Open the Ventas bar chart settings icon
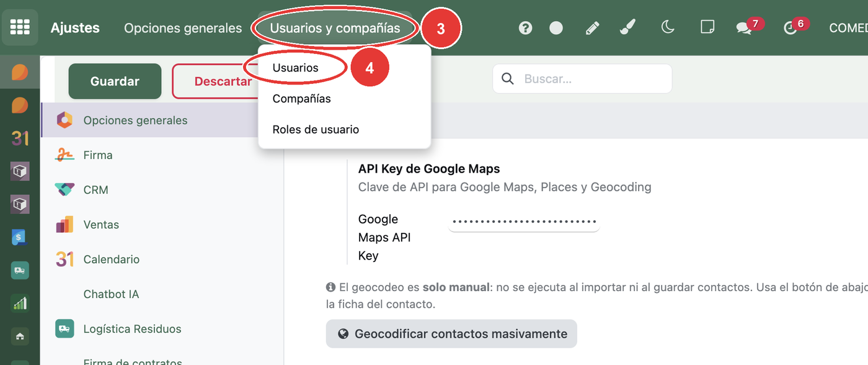The height and width of the screenshot is (365, 868). tap(64, 225)
